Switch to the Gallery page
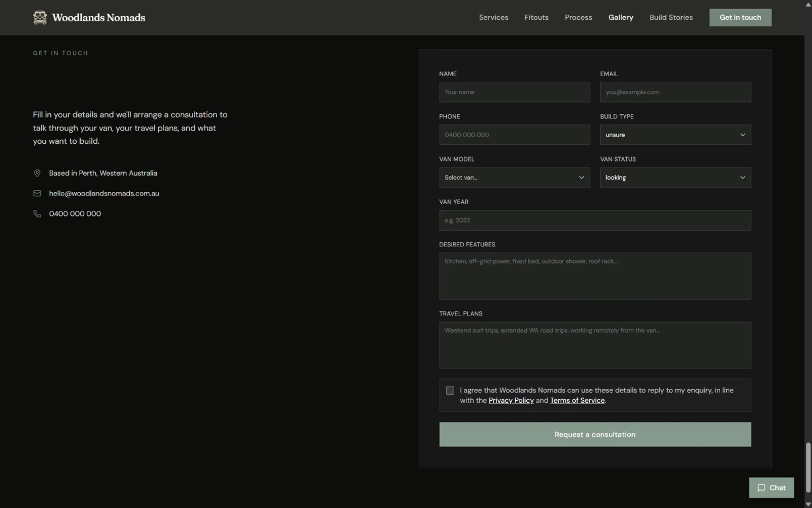This screenshot has width=812, height=508. (621, 17)
